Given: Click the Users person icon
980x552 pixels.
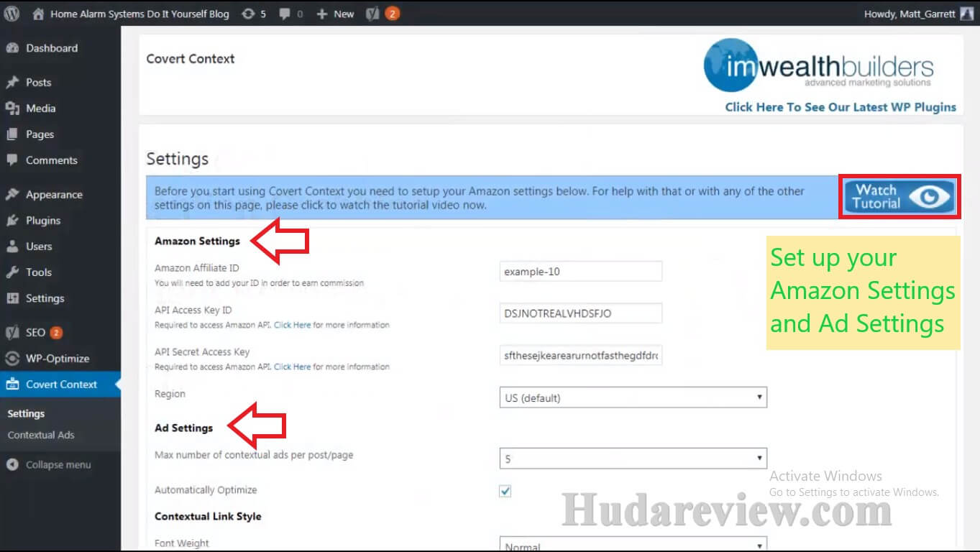Looking at the screenshot, I should pyautogui.click(x=12, y=247).
